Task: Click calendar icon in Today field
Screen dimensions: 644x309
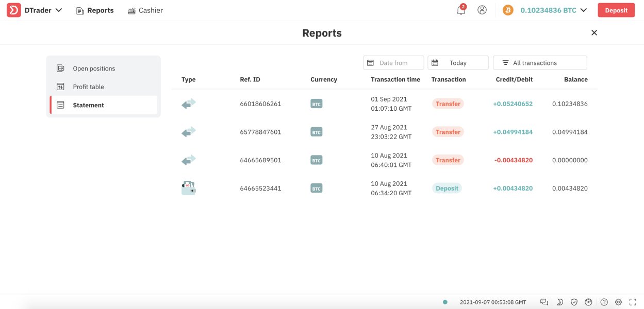Action: click(x=435, y=63)
